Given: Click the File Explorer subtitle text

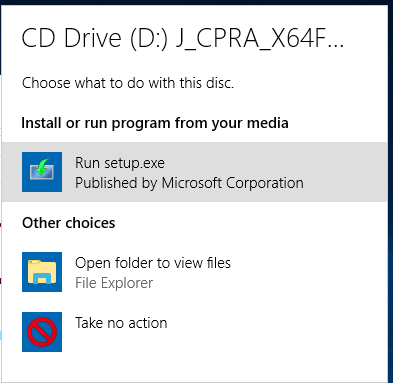Looking at the screenshot, I should [114, 283].
